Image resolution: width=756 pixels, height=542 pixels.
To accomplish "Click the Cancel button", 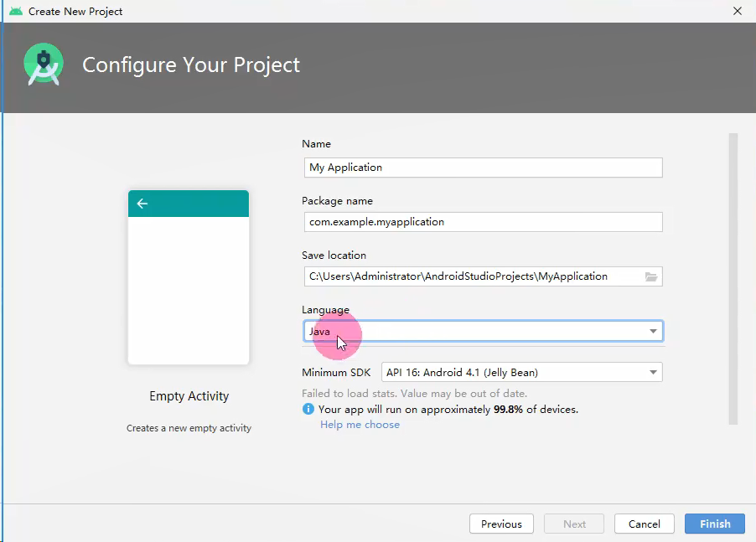I will [645, 524].
